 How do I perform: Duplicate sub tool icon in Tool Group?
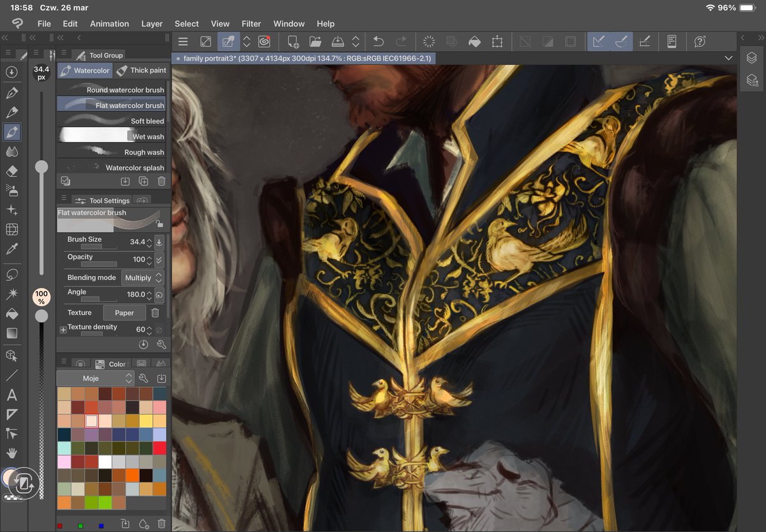point(144,181)
